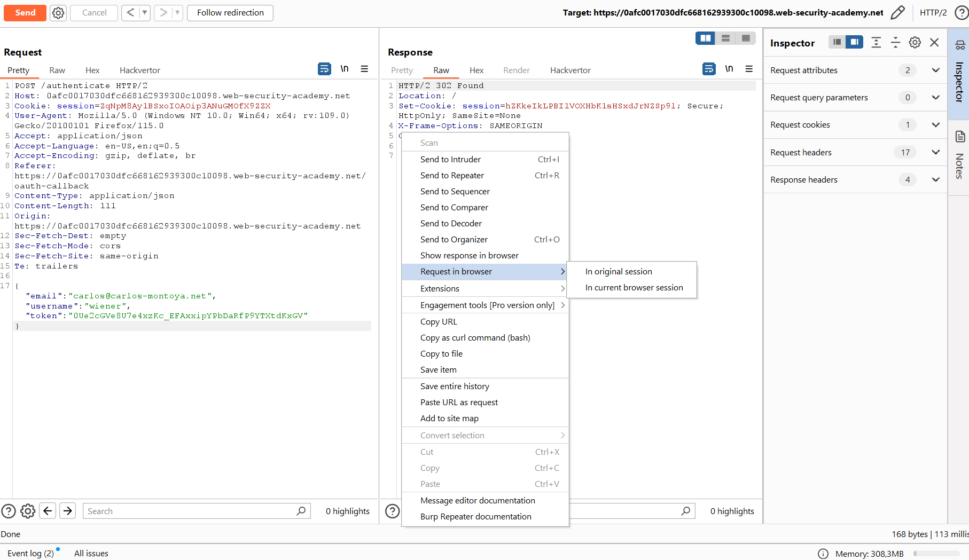This screenshot has height=560, width=969.
Task: Switch Response view to Hex tab
Action: 476,70
